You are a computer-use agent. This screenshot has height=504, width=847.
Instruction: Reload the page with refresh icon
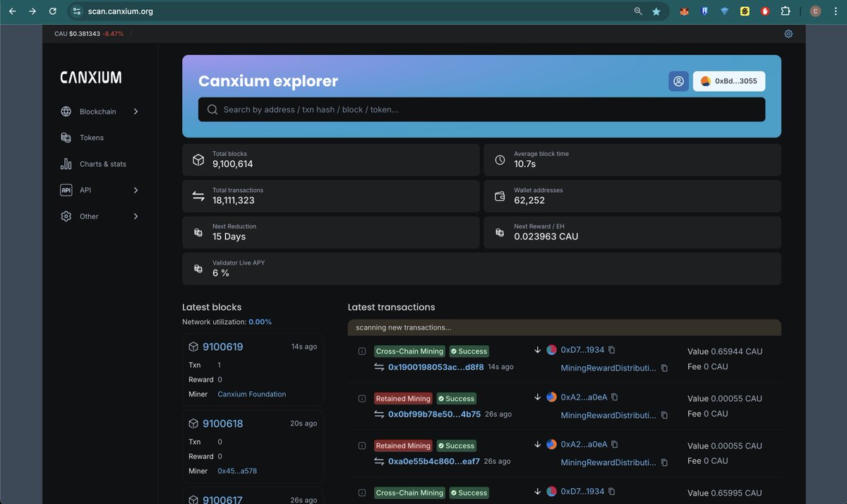click(x=53, y=11)
